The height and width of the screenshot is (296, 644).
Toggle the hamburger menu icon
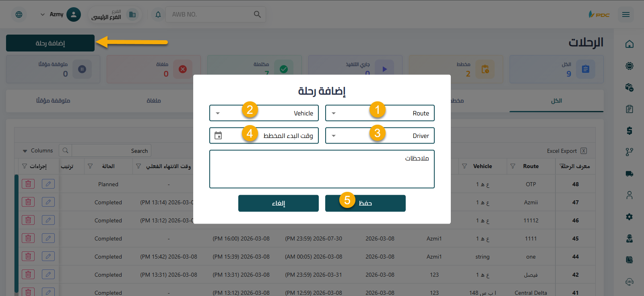point(626,14)
